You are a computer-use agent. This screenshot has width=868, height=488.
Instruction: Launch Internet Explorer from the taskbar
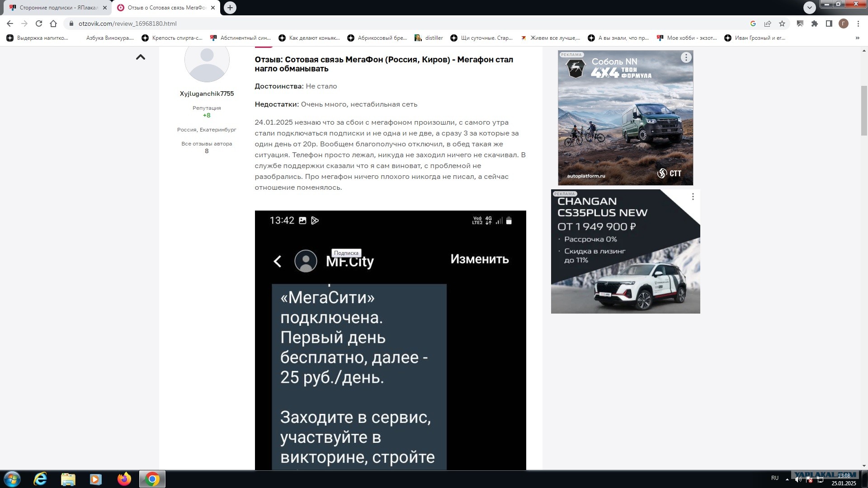click(x=40, y=479)
